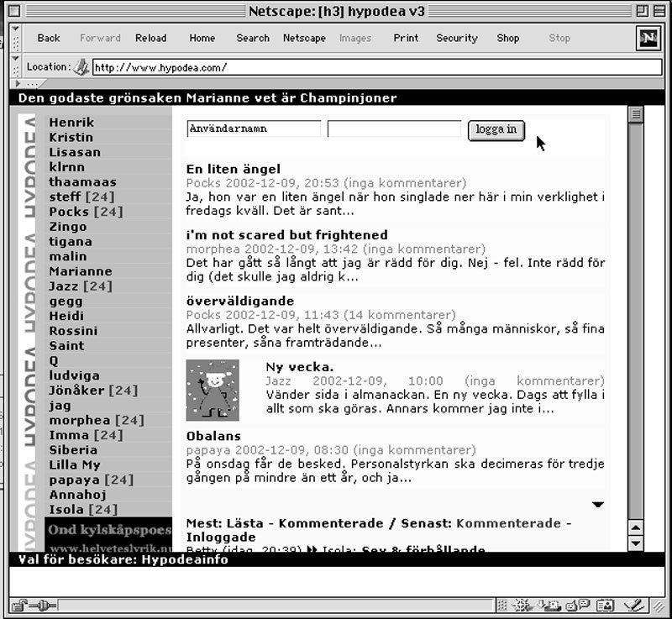Click the page's vertical scrollbar thumb
Image resolution: width=672 pixels, height=619 pixels.
click(636, 115)
